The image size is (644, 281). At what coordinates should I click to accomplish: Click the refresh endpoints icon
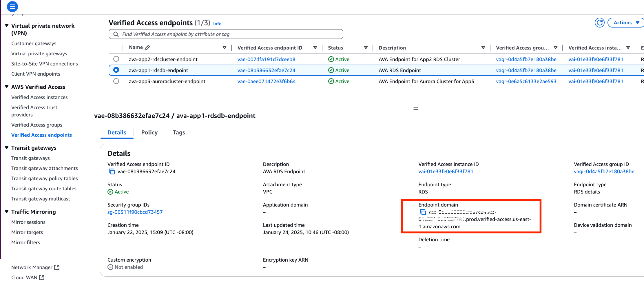(599, 23)
